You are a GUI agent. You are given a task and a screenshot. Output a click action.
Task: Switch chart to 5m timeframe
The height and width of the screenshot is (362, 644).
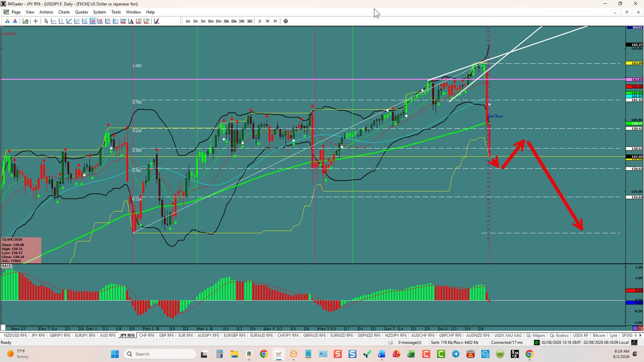(x=203, y=21)
